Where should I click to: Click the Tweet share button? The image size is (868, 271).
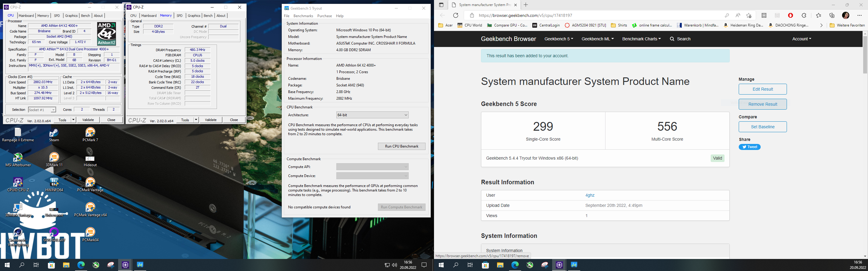[x=749, y=147]
